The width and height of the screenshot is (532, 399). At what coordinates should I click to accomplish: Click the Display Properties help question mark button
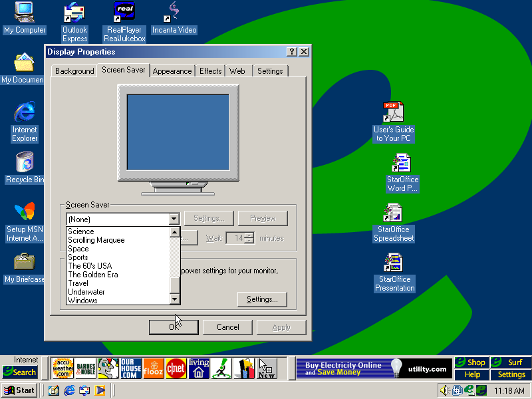(292, 52)
